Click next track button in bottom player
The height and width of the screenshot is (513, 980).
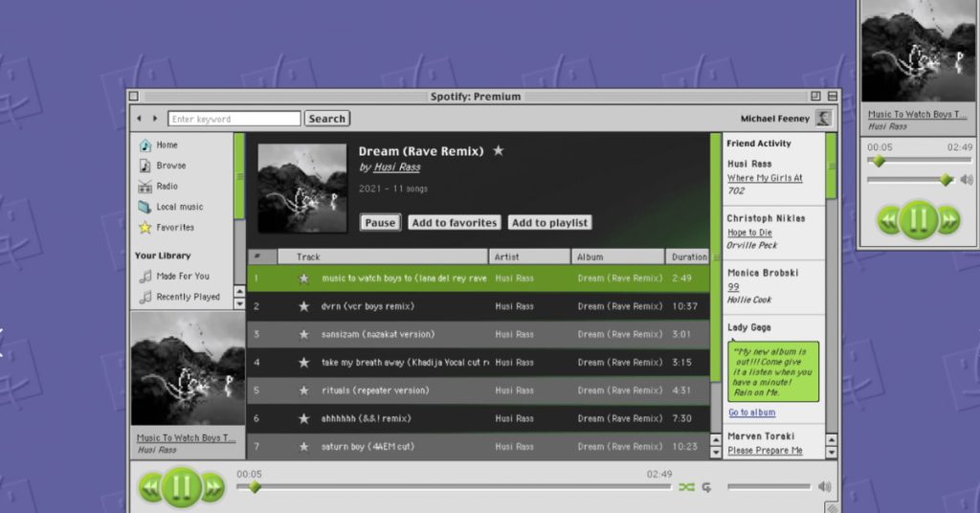tap(212, 487)
